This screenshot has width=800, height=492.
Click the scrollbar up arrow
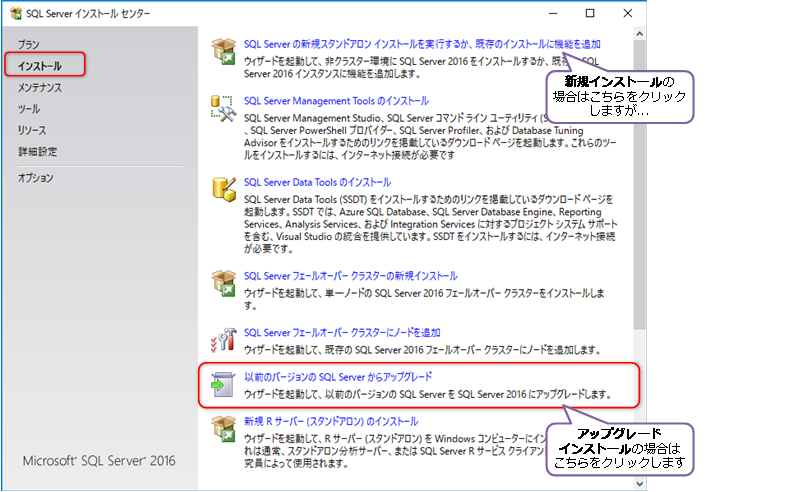coord(640,34)
